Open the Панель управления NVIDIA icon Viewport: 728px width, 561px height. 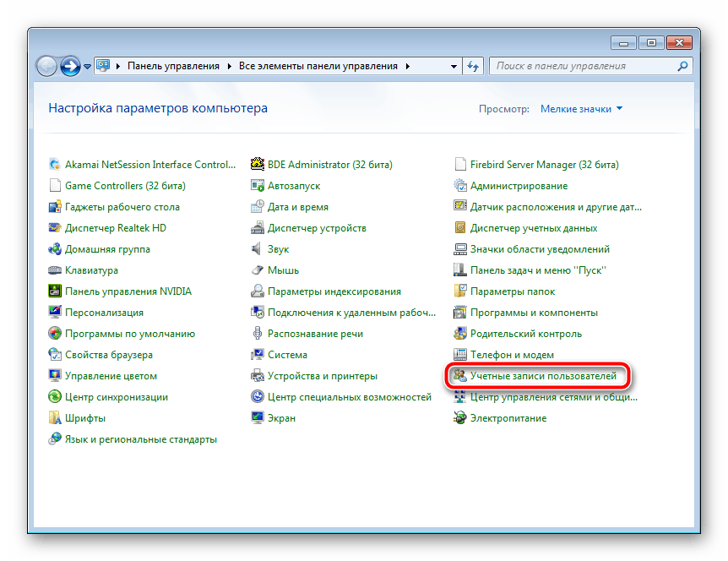click(x=55, y=291)
